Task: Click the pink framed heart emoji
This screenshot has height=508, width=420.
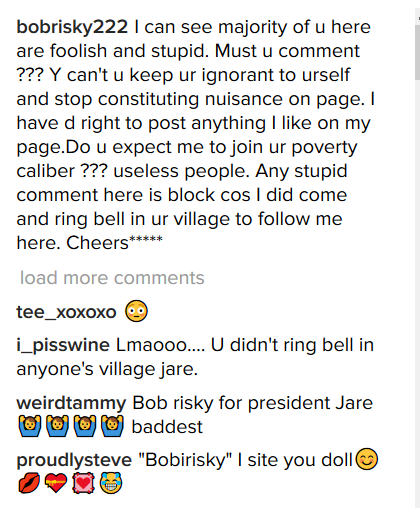Action: tap(83, 483)
